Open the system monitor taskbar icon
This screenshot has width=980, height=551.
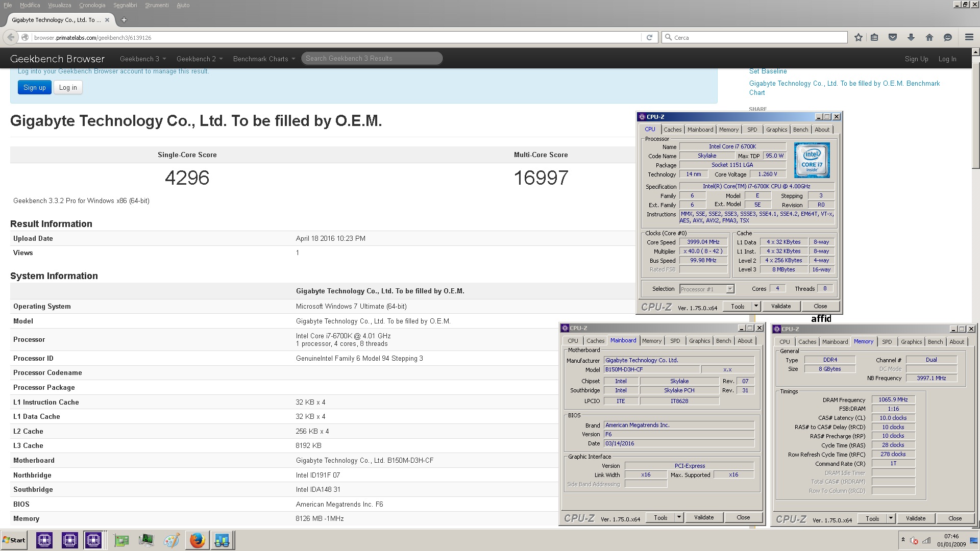pos(146,540)
